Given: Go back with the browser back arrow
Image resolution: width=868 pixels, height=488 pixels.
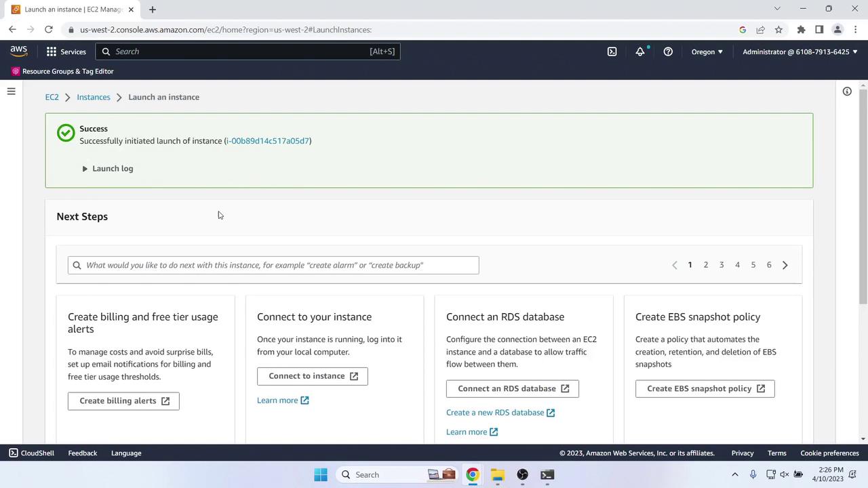Looking at the screenshot, I should click(x=12, y=30).
